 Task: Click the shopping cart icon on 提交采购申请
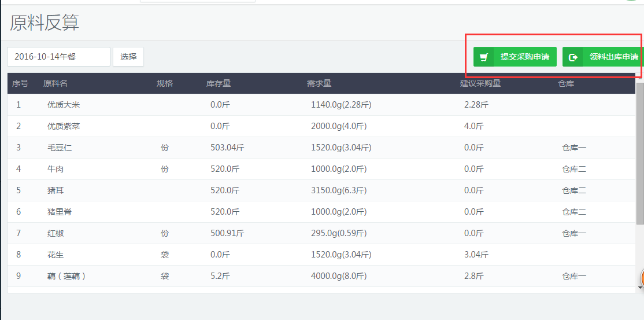pos(484,57)
